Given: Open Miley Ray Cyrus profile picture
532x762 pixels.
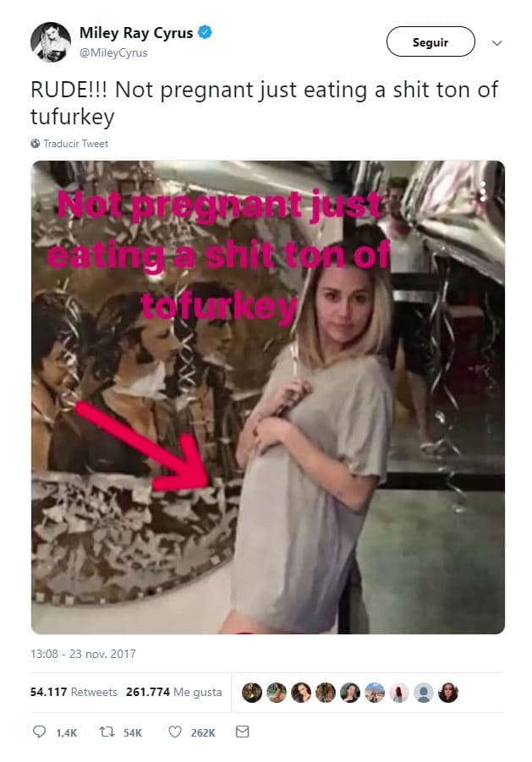Looking at the screenshot, I should tap(51, 41).
